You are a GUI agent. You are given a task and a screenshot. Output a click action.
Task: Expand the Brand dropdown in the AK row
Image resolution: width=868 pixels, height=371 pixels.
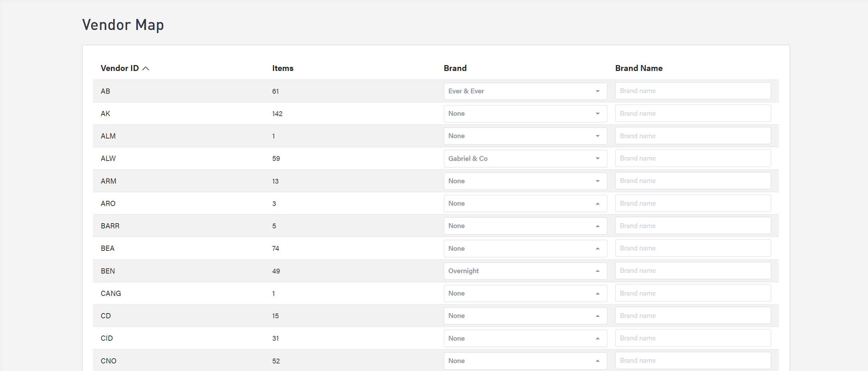point(525,114)
